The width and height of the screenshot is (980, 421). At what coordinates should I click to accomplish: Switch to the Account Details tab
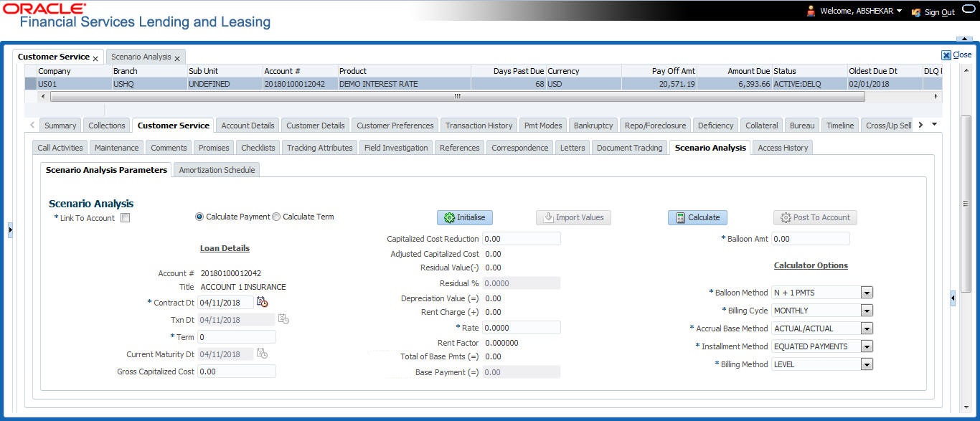point(248,126)
